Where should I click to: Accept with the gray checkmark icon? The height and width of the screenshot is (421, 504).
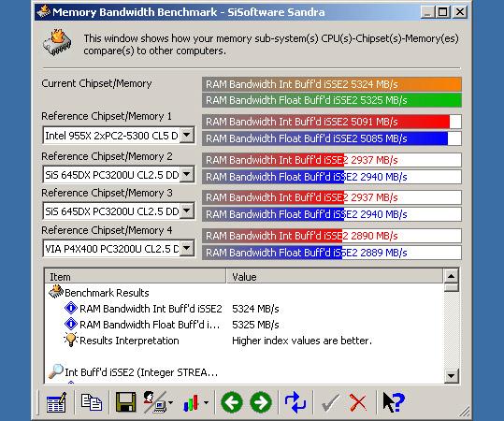click(x=330, y=402)
